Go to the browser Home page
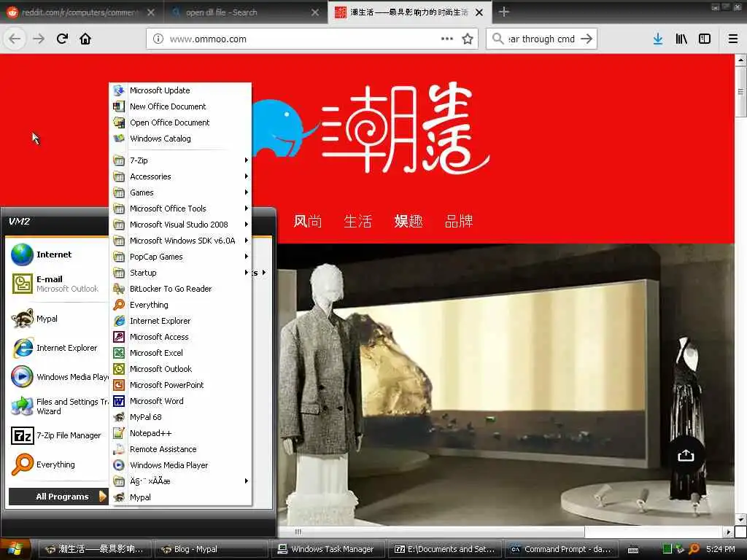The width and height of the screenshot is (747, 560). tap(85, 39)
